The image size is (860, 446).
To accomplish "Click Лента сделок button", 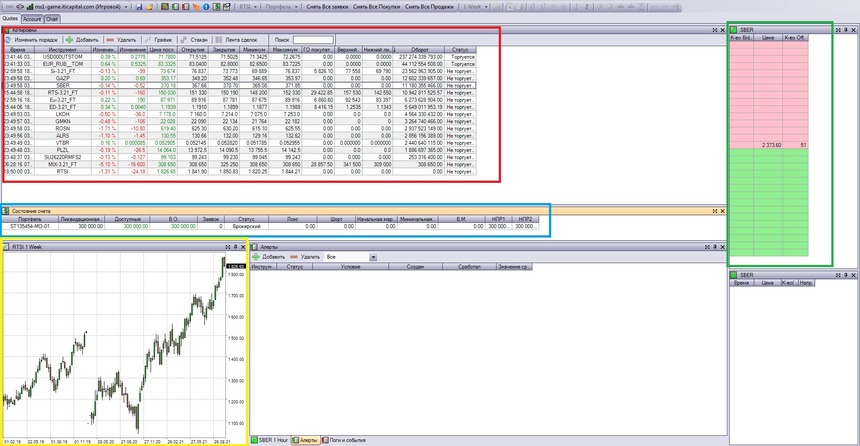I will pyautogui.click(x=236, y=39).
